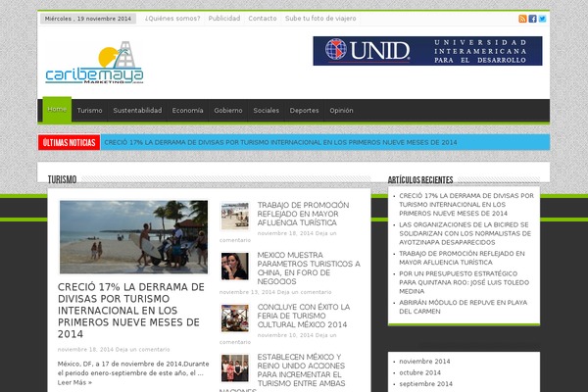Screen dimensions: 588x392
Task: Click Deja un comentario under featured article
Action: click(x=142, y=349)
